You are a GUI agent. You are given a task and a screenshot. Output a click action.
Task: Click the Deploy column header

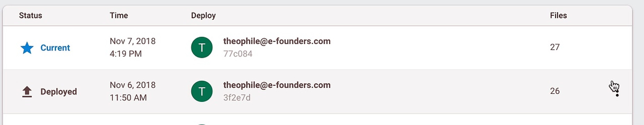pos(203,15)
